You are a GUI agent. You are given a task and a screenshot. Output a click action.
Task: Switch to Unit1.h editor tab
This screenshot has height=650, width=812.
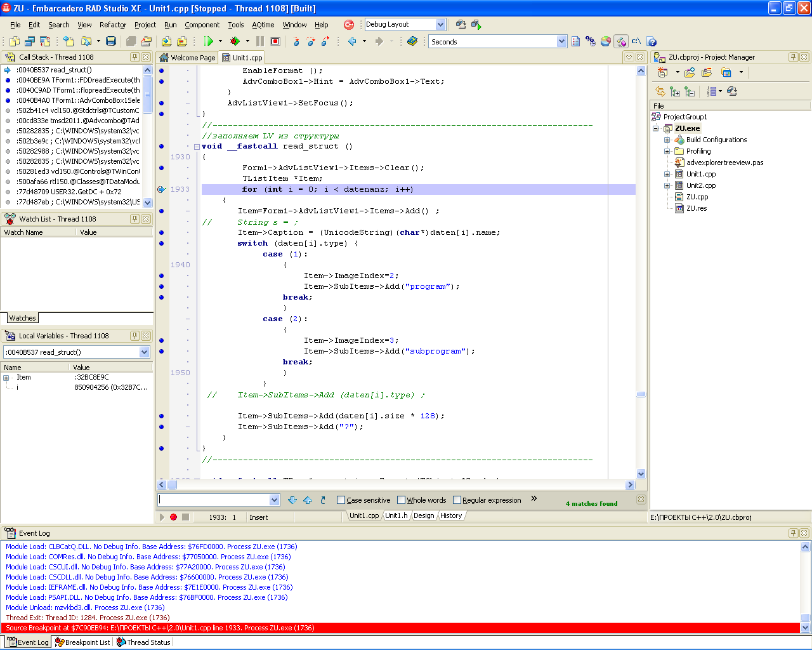[396, 515]
